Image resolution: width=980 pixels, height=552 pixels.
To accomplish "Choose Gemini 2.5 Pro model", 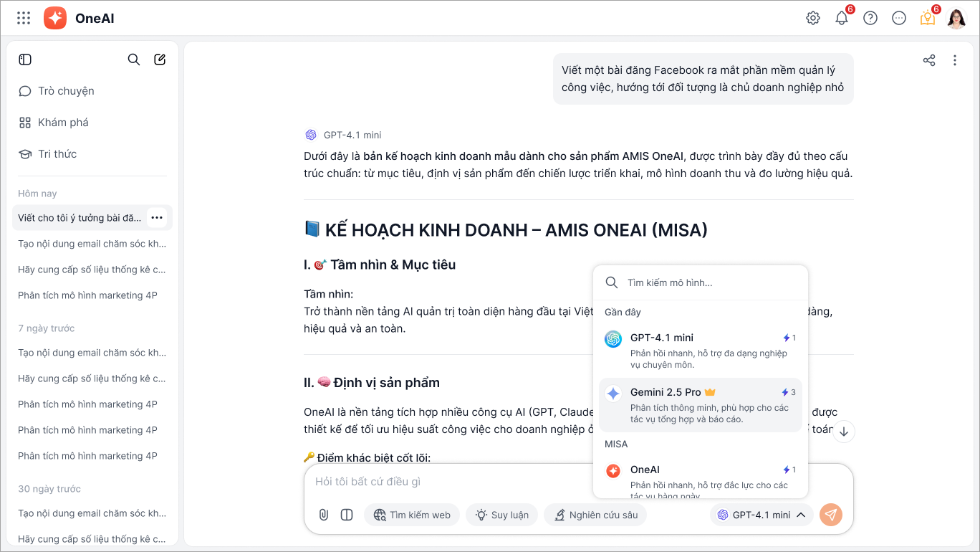I will [x=701, y=405].
